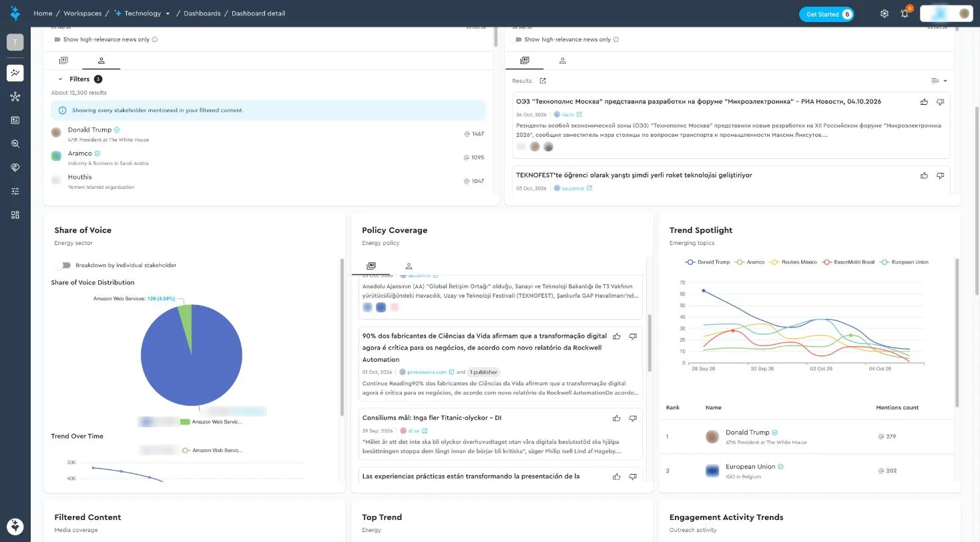Select stakeholders tab in Policy Coverage
The width and height of the screenshot is (980, 542).
[x=409, y=266]
